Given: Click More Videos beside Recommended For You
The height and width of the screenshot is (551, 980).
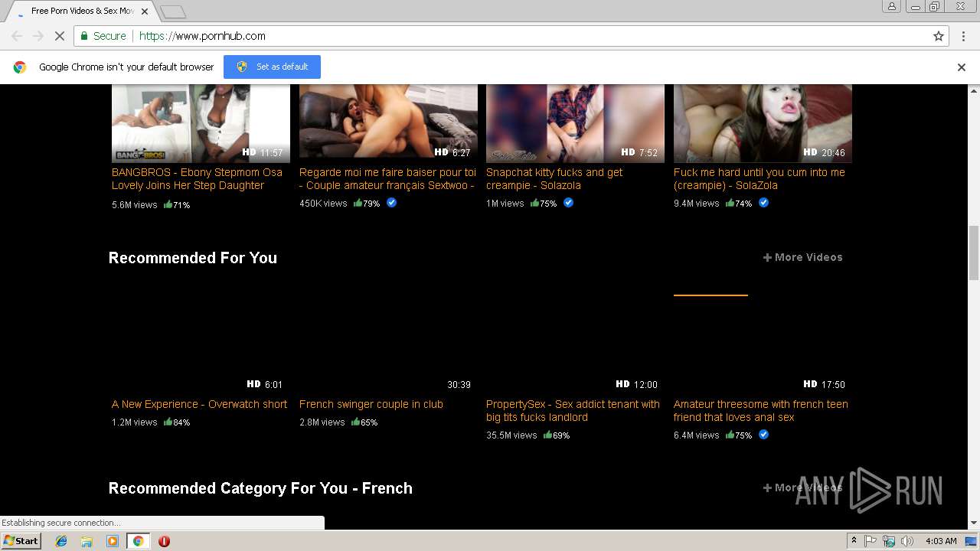Looking at the screenshot, I should (x=802, y=257).
